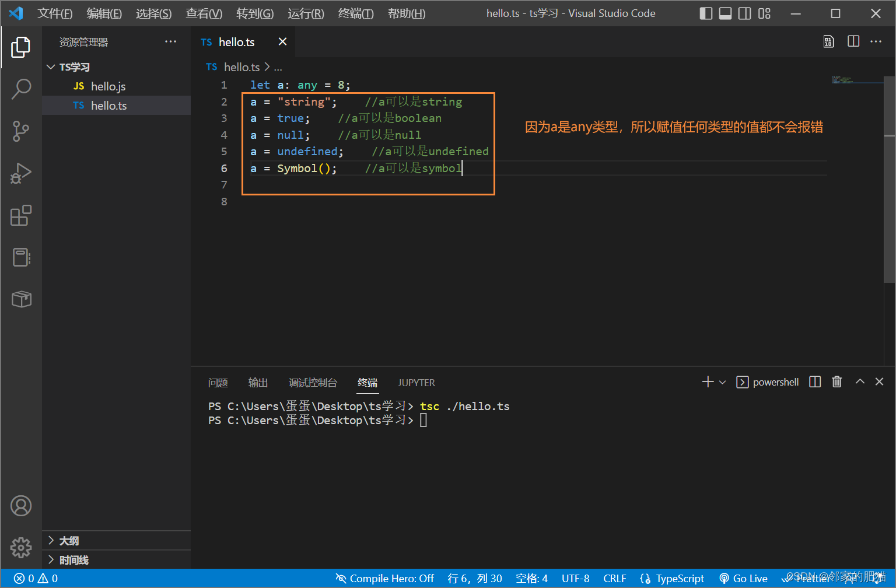Toggle Compile Hero: Off status item
This screenshot has height=588, width=896.
click(385, 579)
